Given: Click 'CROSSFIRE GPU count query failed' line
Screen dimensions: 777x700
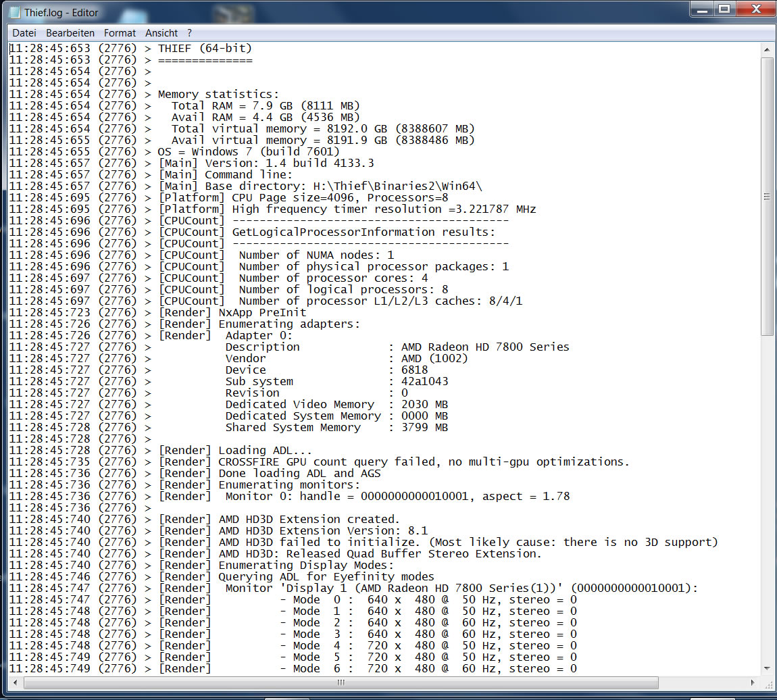Looking at the screenshot, I should (394, 461).
